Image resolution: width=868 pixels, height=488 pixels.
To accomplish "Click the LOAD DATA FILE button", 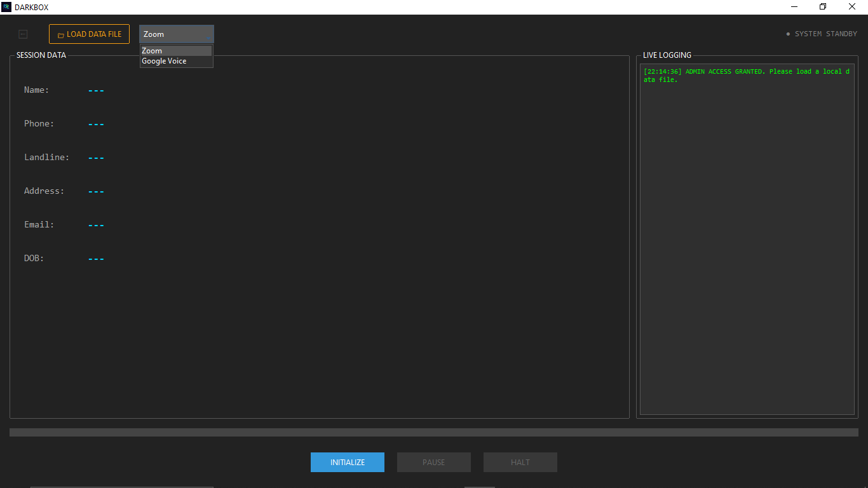I will (89, 34).
